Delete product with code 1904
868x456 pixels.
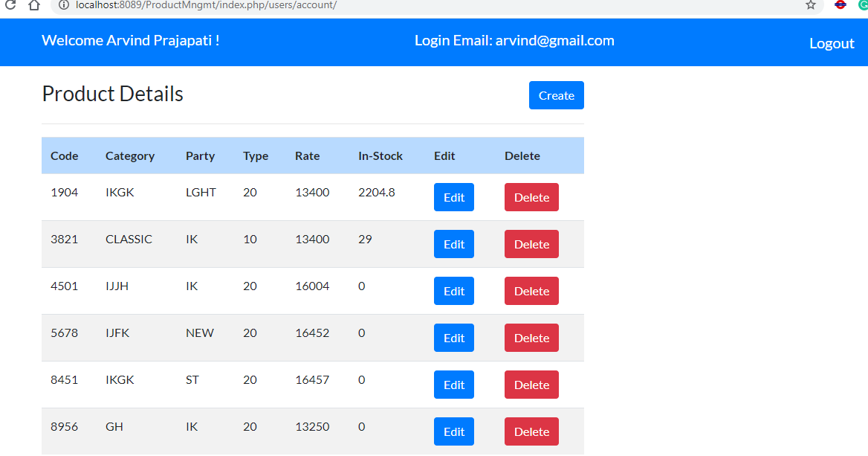point(531,197)
